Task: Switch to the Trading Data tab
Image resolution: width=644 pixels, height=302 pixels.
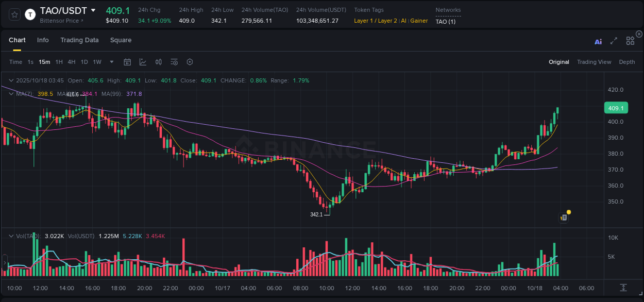Action: (79, 40)
